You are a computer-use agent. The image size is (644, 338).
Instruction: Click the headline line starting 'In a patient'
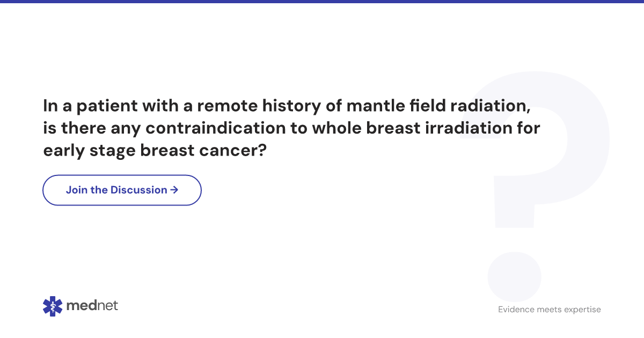click(287, 106)
